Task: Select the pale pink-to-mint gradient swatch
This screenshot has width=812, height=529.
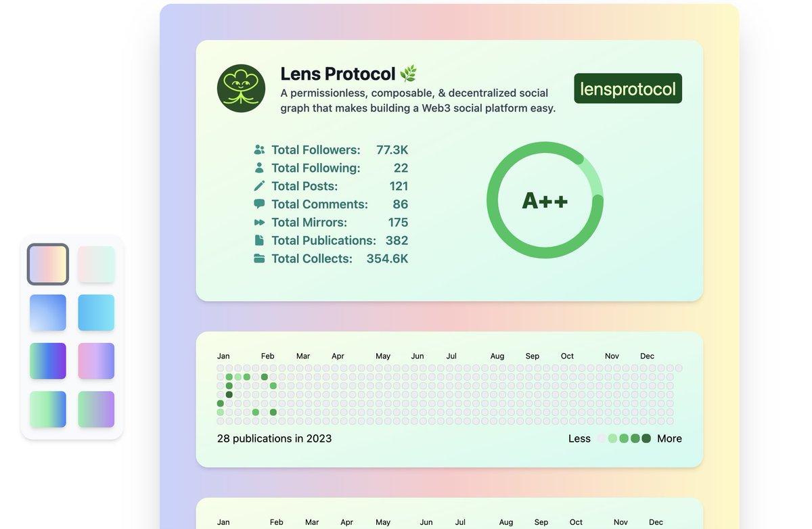Action: pos(96,264)
